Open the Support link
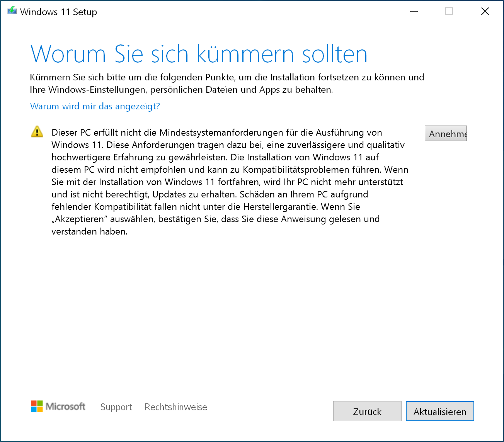The height and width of the screenshot is (442, 504). (116, 407)
